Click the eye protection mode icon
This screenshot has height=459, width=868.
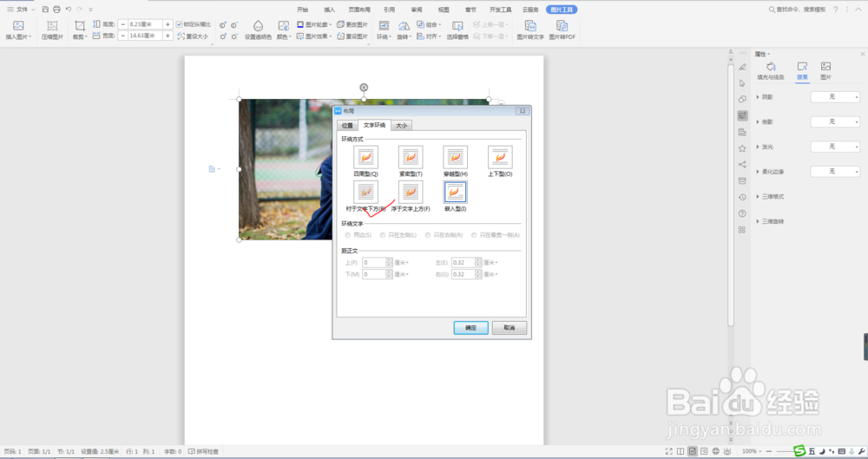[x=727, y=451]
